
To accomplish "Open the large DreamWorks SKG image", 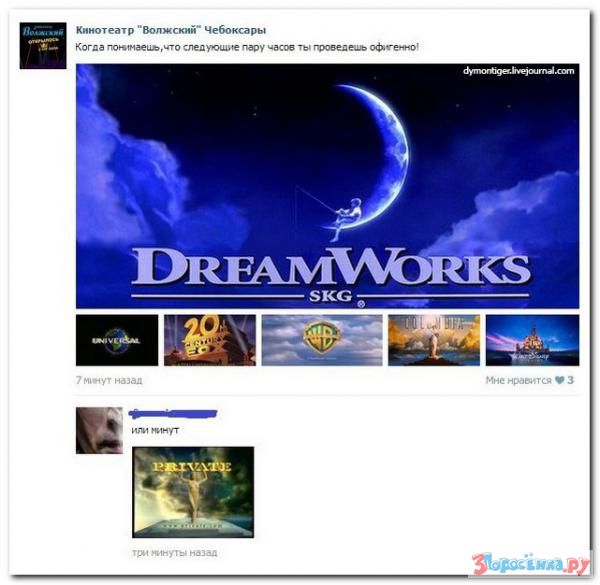I will (327, 185).
